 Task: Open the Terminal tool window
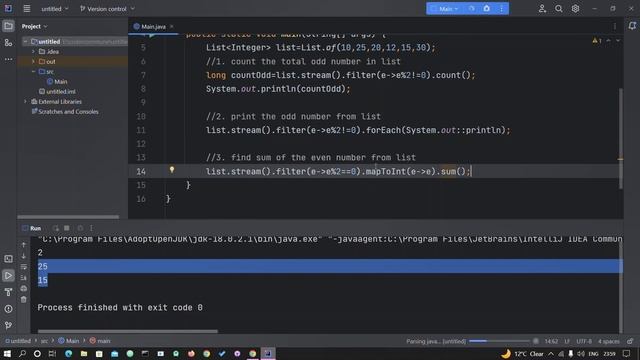[8, 259]
